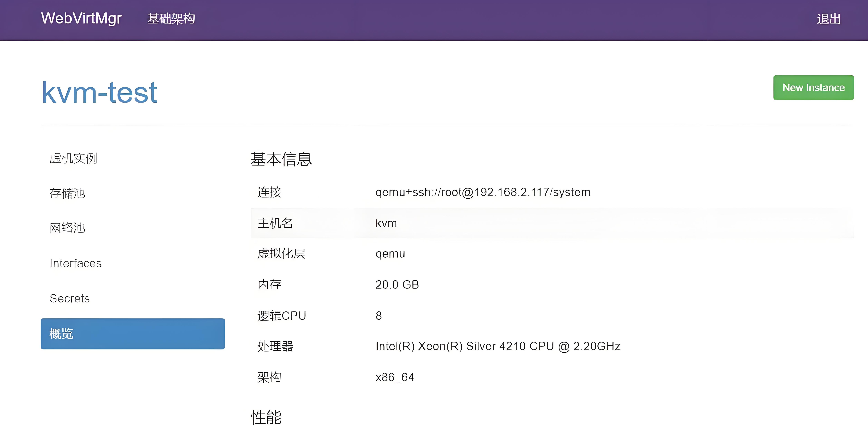This screenshot has width=868, height=433.
Task: Select the qemu+ssh connection string
Action: coord(483,192)
